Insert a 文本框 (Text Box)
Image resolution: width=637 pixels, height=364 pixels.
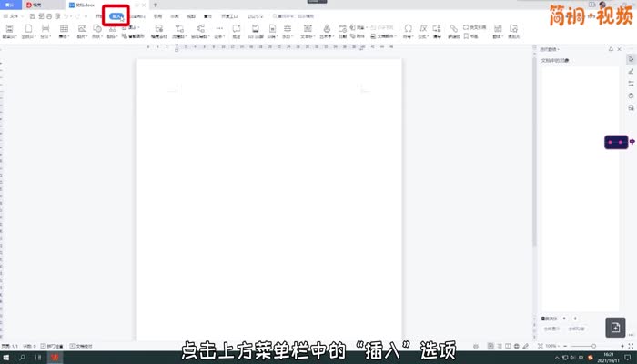click(x=307, y=30)
